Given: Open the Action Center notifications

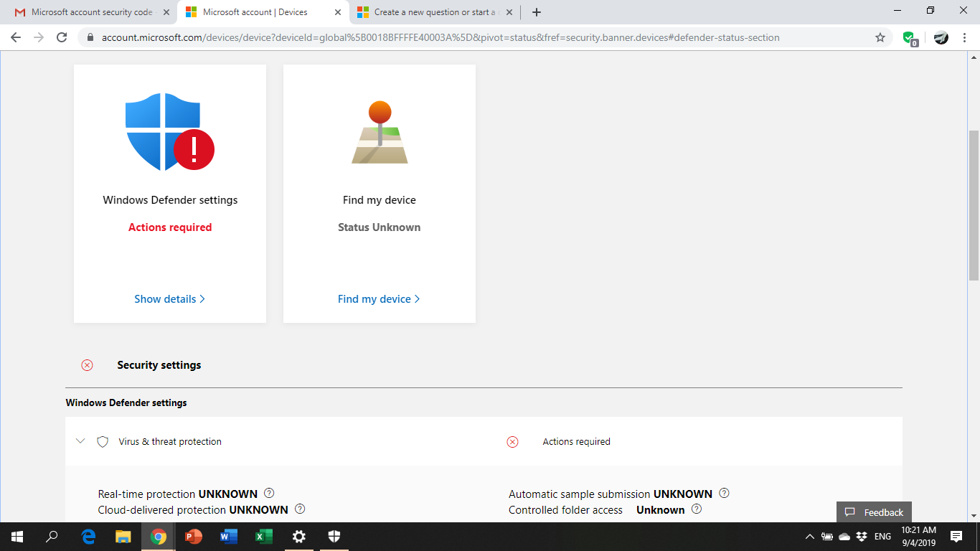Looking at the screenshot, I should (x=956, y=537).
